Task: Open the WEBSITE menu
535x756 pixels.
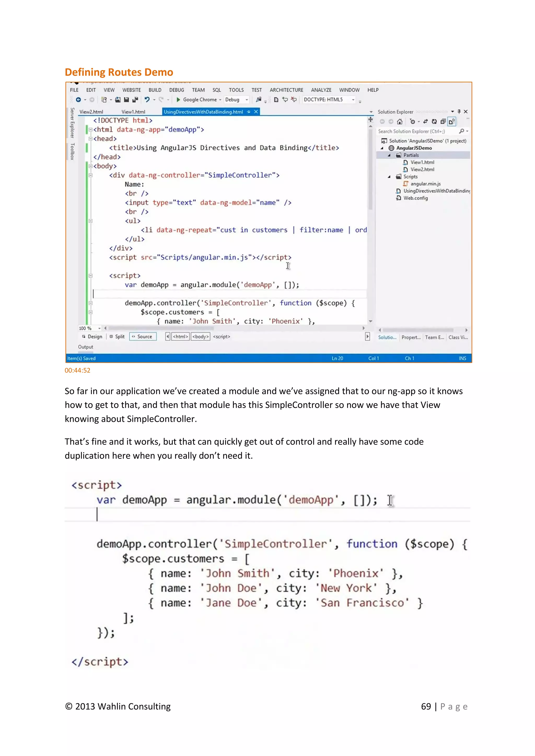Action: coord(131,90)
